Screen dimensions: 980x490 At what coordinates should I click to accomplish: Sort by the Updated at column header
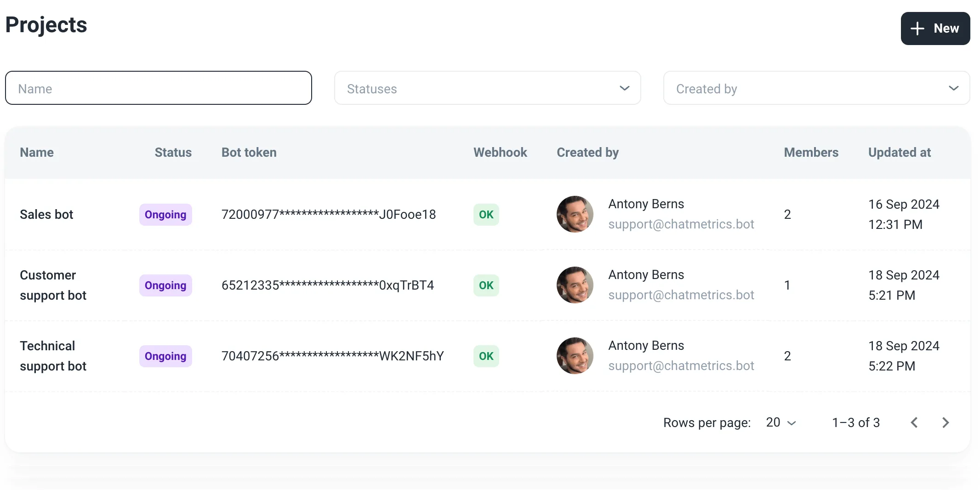899,153
